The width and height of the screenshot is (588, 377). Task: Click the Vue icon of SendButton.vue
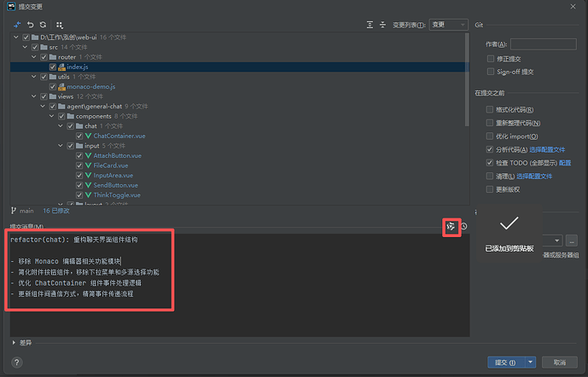[89, 185]
